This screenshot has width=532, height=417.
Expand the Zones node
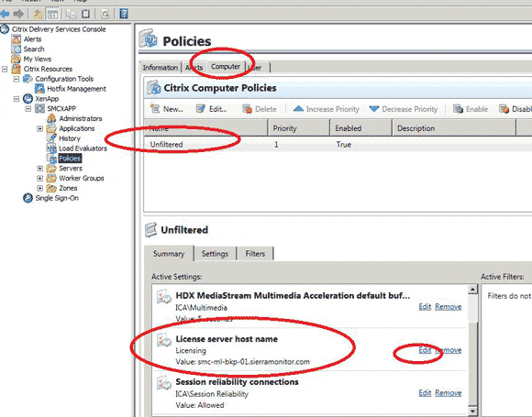pos(39,188)
